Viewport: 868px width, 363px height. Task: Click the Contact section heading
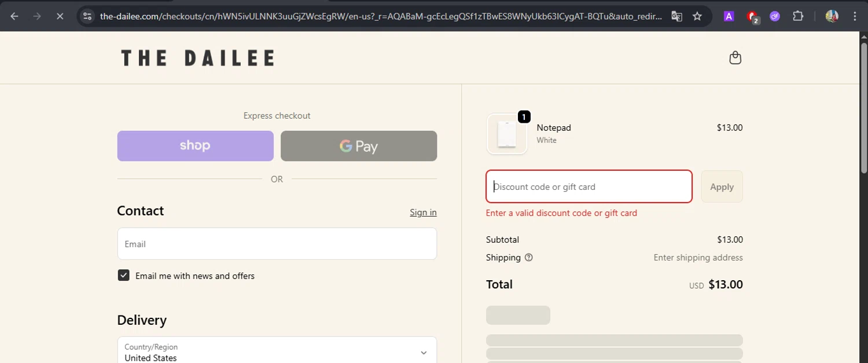coord(141,211)
